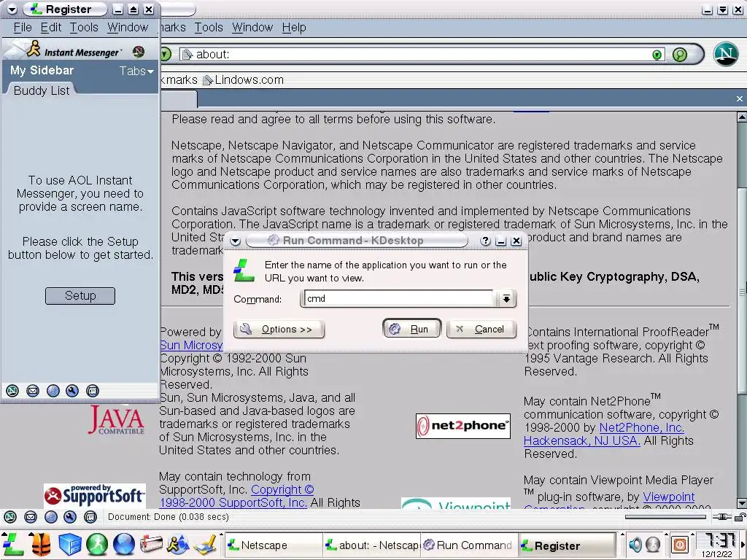
Task: Click the page scrollbar down arrow
Action: point(742,503)
